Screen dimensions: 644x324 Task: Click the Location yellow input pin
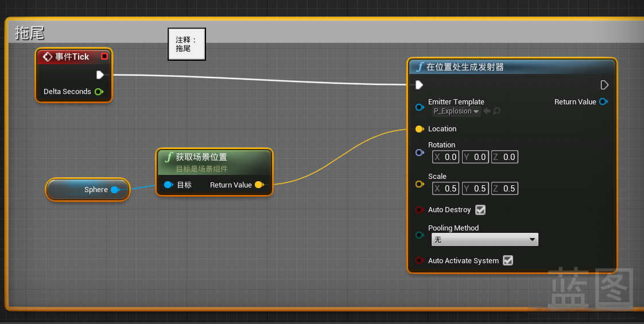420,129
